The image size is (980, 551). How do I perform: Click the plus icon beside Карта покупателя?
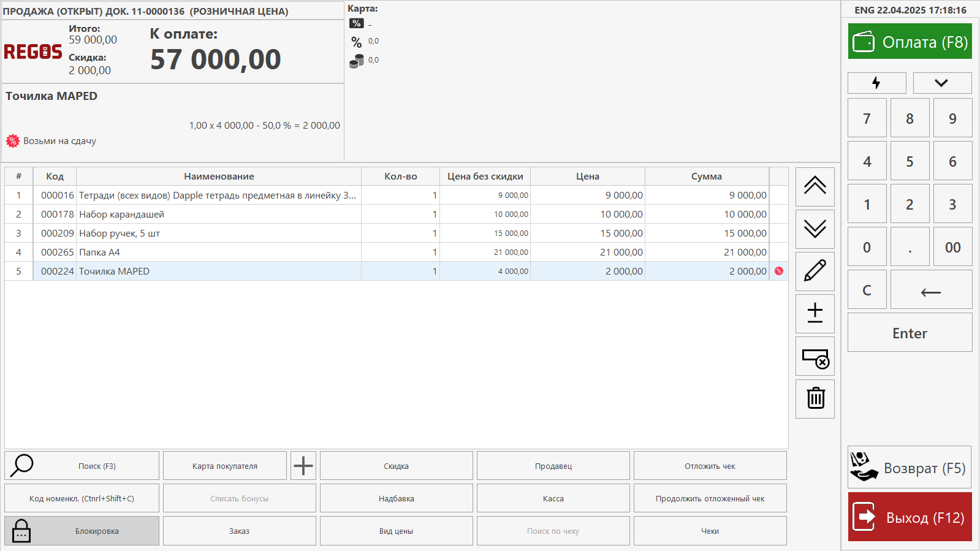(303, 466)
